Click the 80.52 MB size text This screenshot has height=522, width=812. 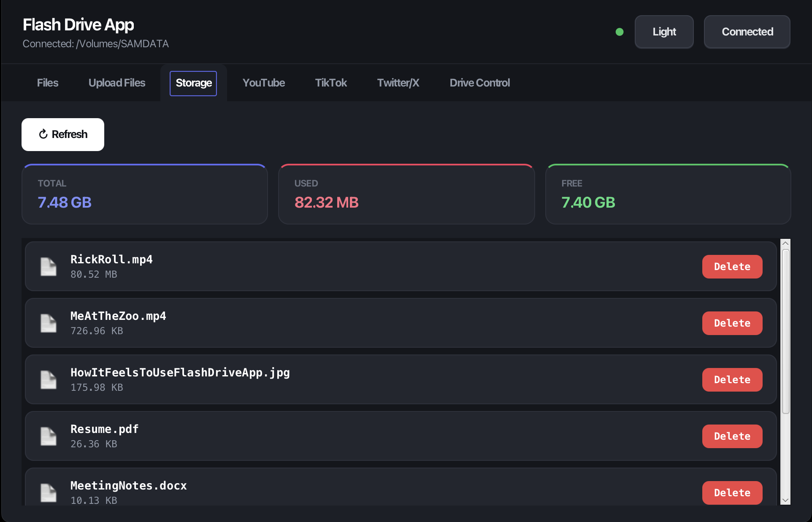click(94, 274)
